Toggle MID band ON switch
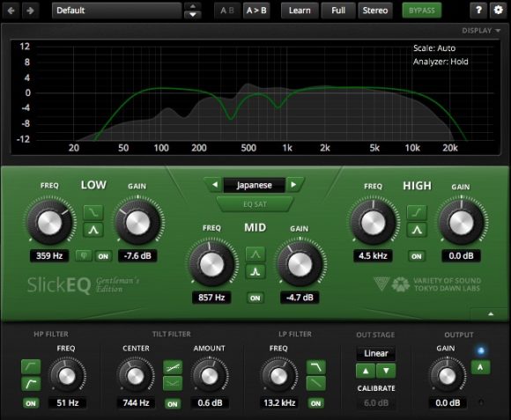This screenshot has width=511, height=420. [255, 298]
